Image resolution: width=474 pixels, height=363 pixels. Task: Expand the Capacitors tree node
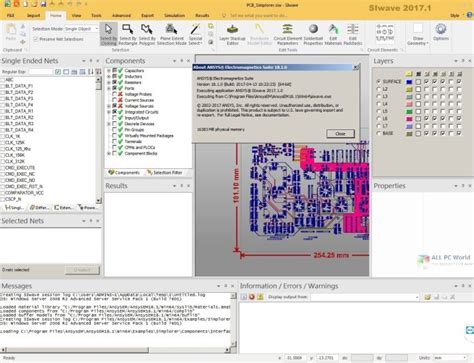(x=109, y=71)
